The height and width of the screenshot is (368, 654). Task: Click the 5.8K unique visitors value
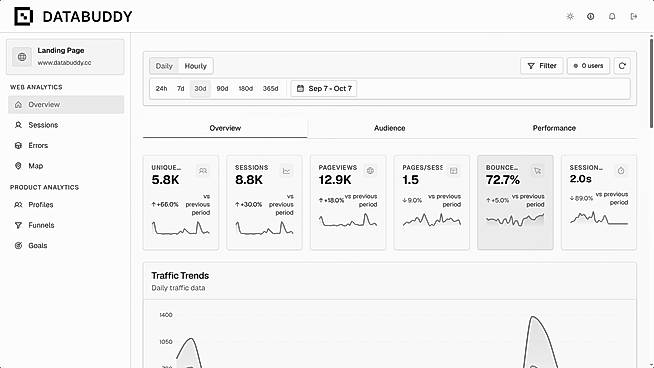click(x=166, y=180)
